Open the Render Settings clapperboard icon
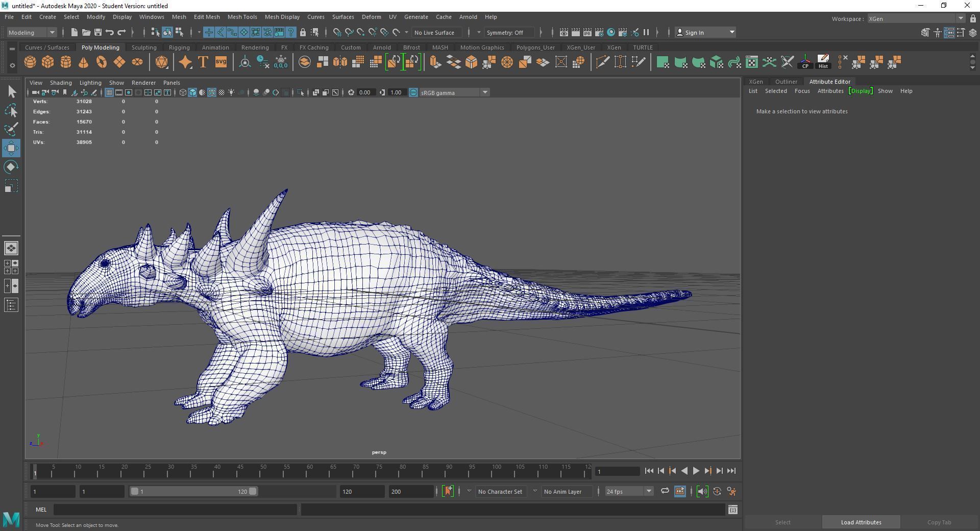 [x=599, y=32]
